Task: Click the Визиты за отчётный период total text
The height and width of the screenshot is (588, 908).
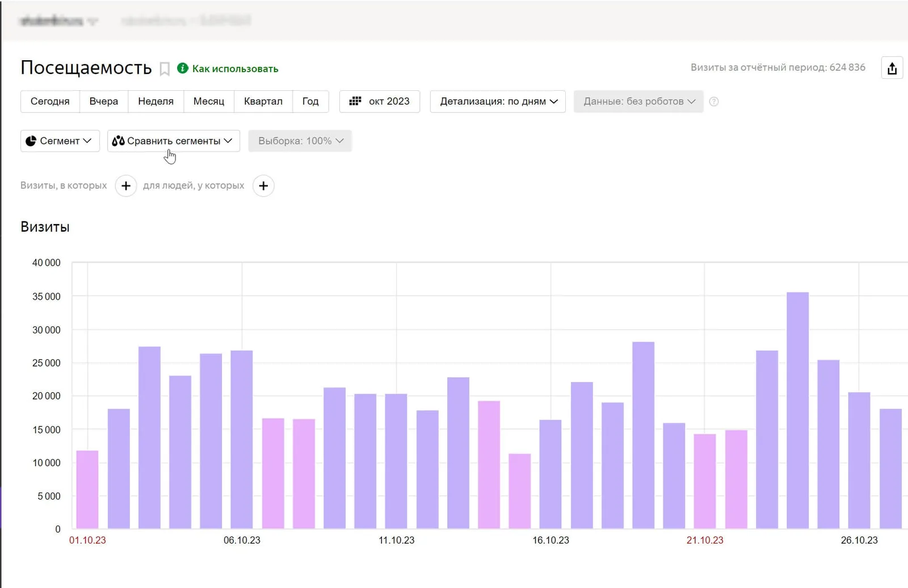Action: [778, 68]
